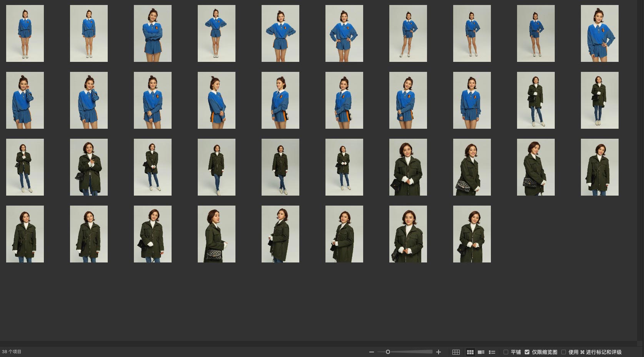The height and width of the screenshot is (357, 644).
Task: Select blue outfit thumbnail with hand touching face
Action: [25, 100]
